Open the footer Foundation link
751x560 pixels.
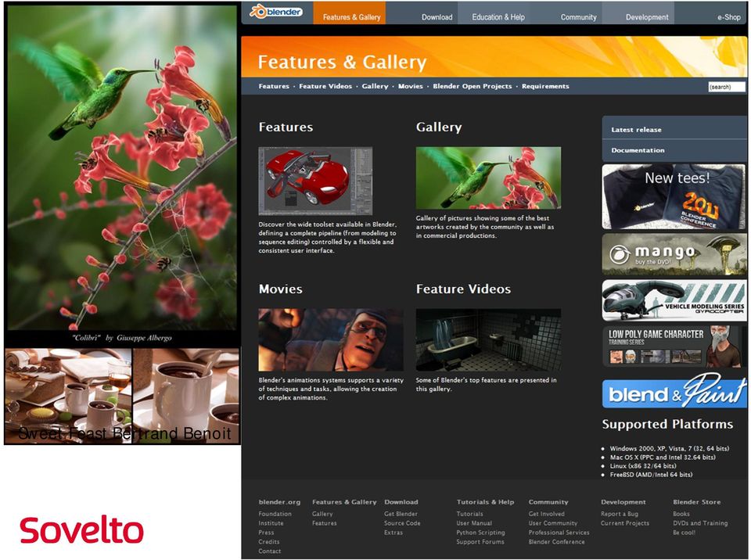pos(275,514)
